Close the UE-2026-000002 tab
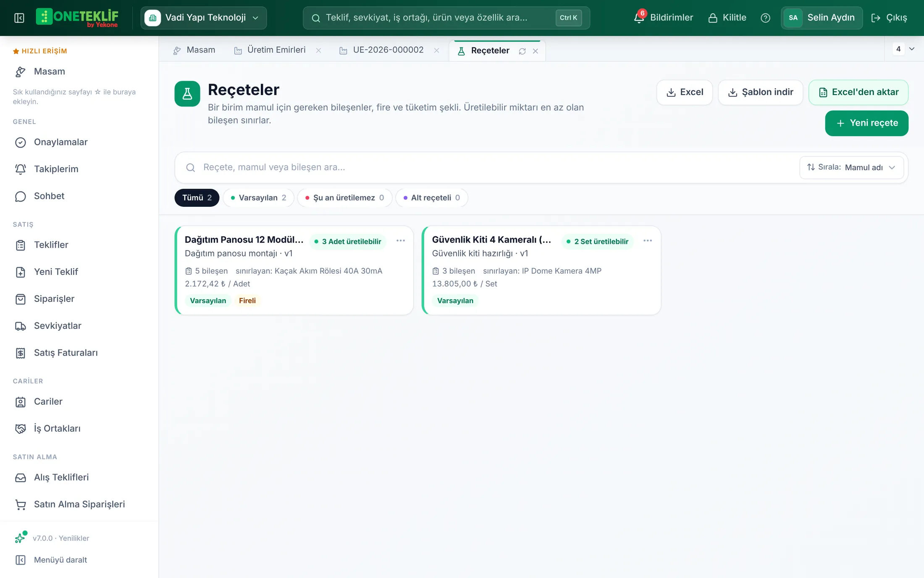 pyautogui.click(x=436, y=50)
